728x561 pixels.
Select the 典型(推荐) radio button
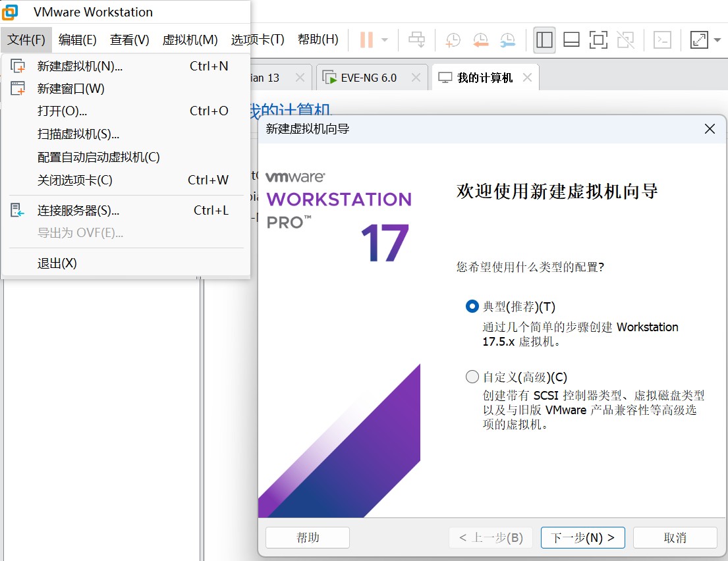click(471, 306)
